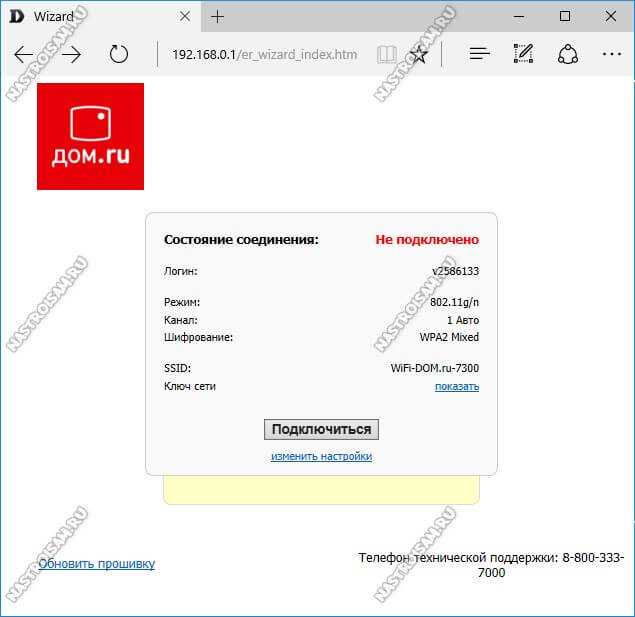Viewport: 635px width, 617px height.
Task: Click the Дом.ru red logo
Action: tap(90, 136)
